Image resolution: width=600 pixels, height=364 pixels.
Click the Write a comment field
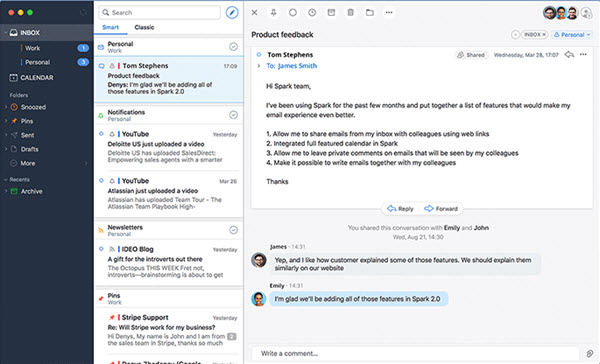[415, 353]
